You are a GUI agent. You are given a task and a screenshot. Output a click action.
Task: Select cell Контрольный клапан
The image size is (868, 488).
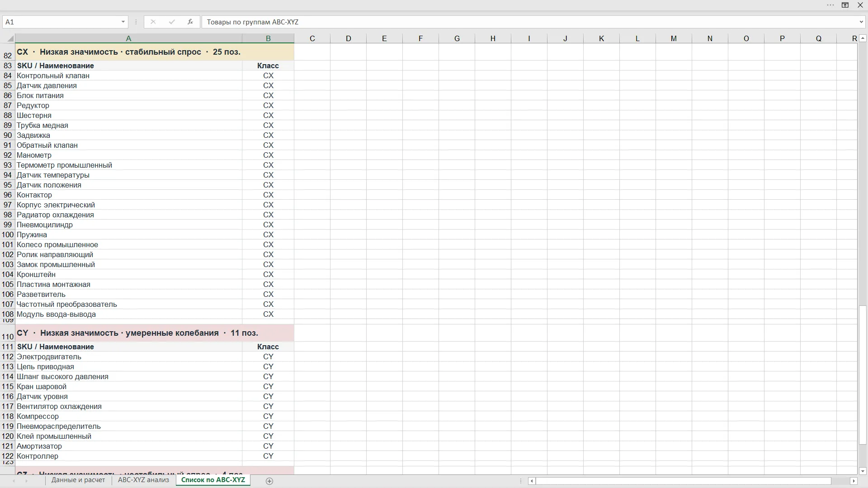click(128, 75)
